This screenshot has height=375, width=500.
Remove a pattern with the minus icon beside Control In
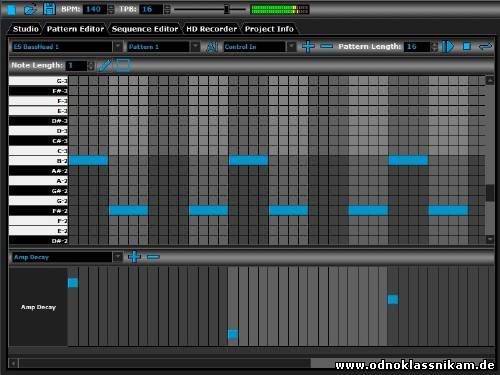[326, 46]
